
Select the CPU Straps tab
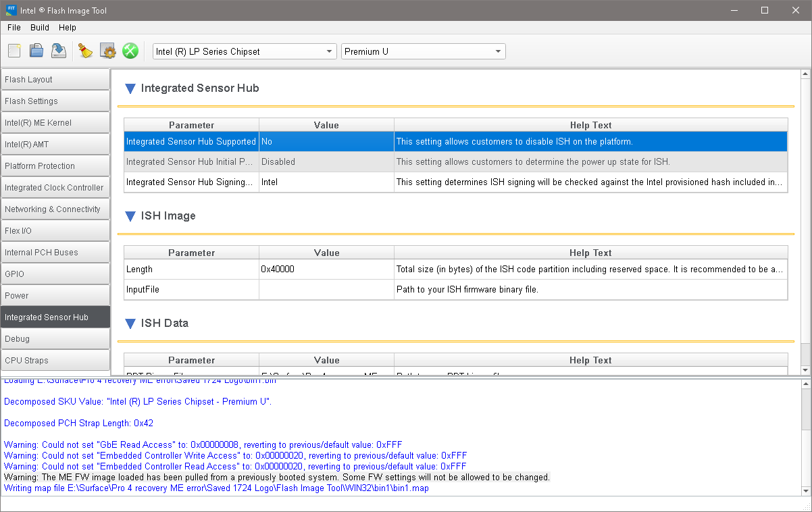[55, 361]
